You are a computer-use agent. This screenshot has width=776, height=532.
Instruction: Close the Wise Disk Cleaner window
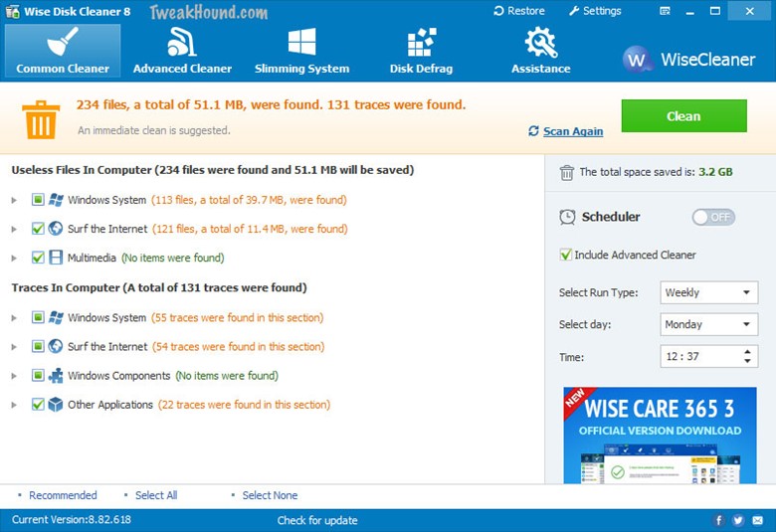[x=750, y=11]
